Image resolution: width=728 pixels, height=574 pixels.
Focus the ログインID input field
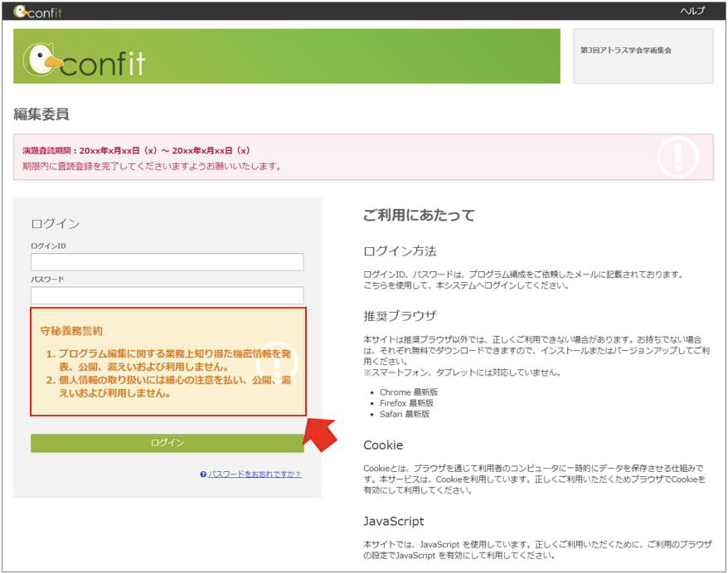167,262
